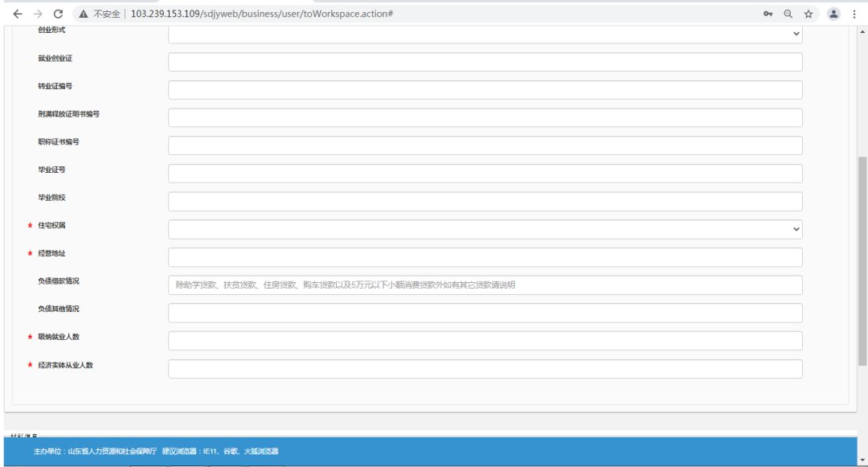
Task: Focus the 转业证编号 input field
Action: point(485,90)
